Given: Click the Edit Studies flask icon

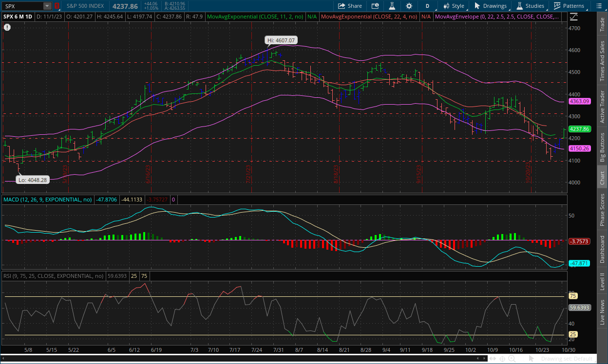Looking at the screenshot, I should tap(391, 6).
